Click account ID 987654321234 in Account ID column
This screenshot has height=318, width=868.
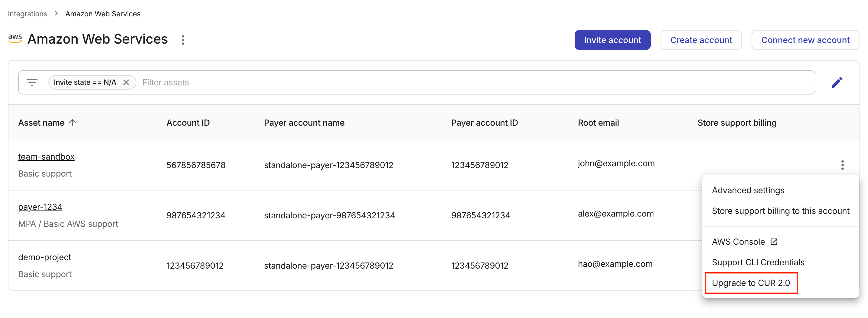[196, 215]
